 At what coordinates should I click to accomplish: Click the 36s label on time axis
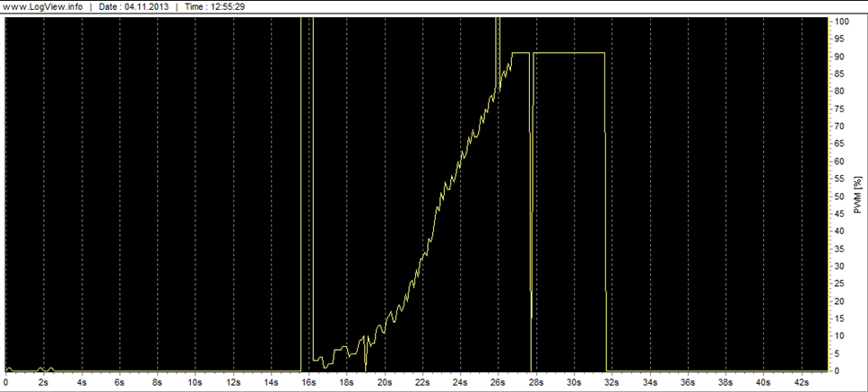tap(688, 382)
